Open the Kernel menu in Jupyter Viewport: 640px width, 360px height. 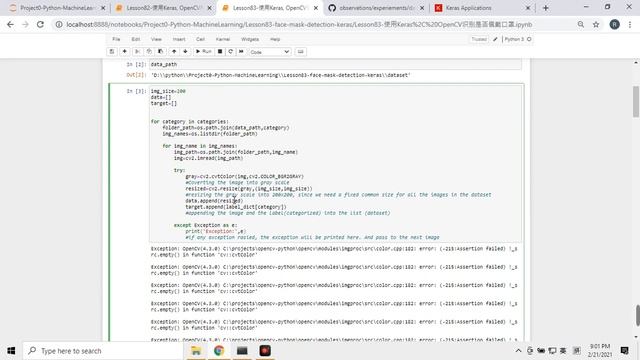click(223, 39)
